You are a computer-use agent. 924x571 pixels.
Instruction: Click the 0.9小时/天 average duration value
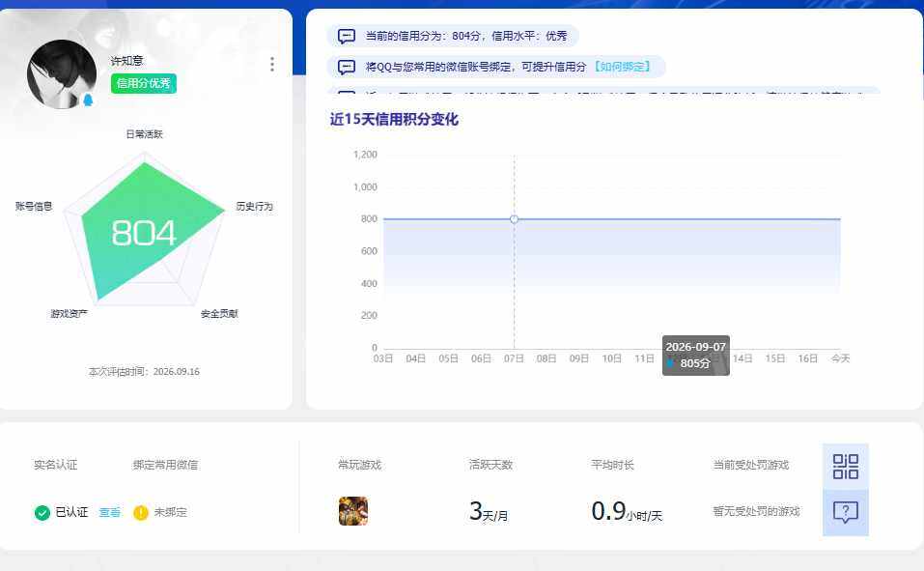point(627,511)
